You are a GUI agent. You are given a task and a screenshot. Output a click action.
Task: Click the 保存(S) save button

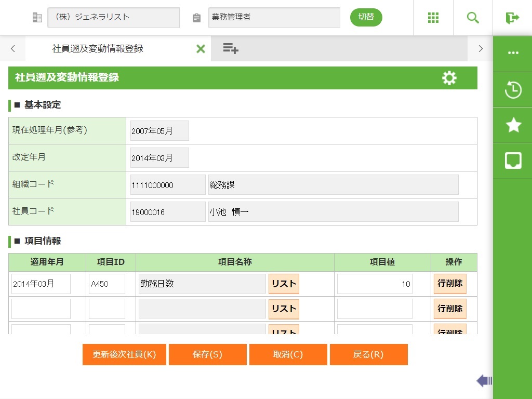click(207, 354)
